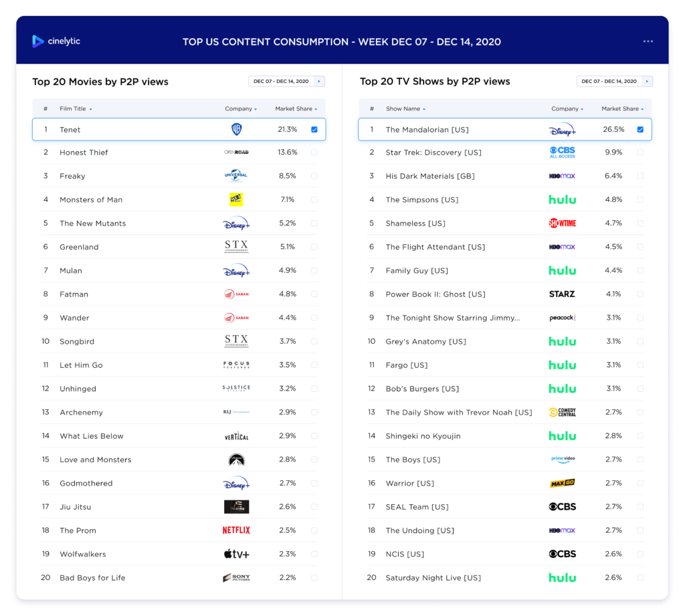Open the Wolfwalkers movie title
The height and width of the screenshot is (616, 685).
click(x=82, y=554)
